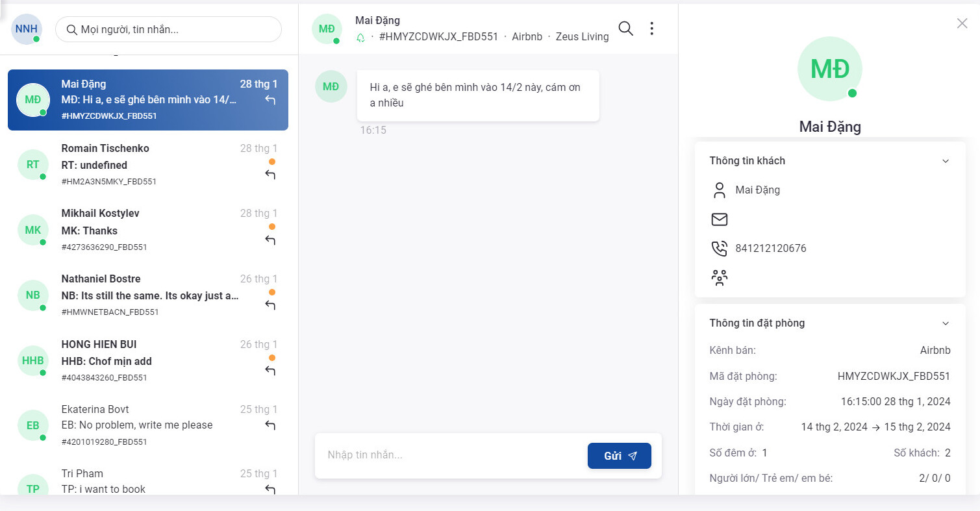Send the message with Gửi button
This screenshot has width=980, height=511.
pos(619,456)
